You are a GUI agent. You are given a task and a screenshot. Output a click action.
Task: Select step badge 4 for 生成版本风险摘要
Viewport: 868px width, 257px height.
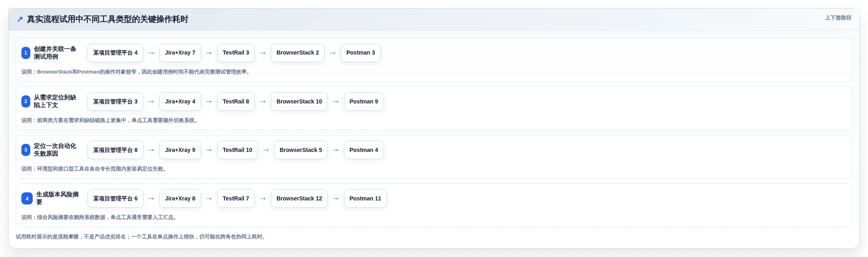27,198
